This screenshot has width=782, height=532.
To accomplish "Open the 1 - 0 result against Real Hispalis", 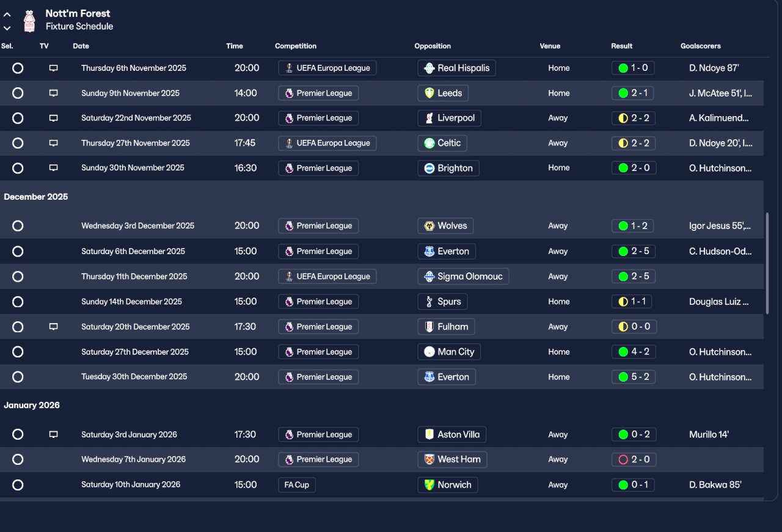I will click(633, 68).
